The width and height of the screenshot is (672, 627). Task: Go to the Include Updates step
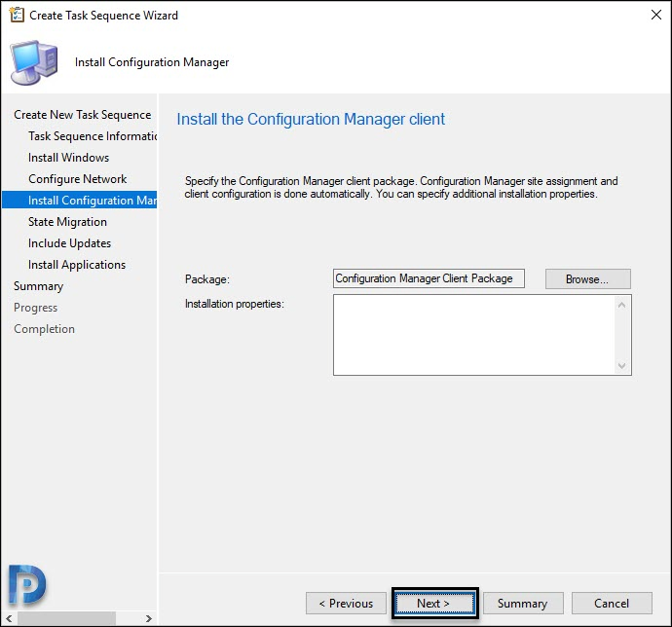coord(69,243)
